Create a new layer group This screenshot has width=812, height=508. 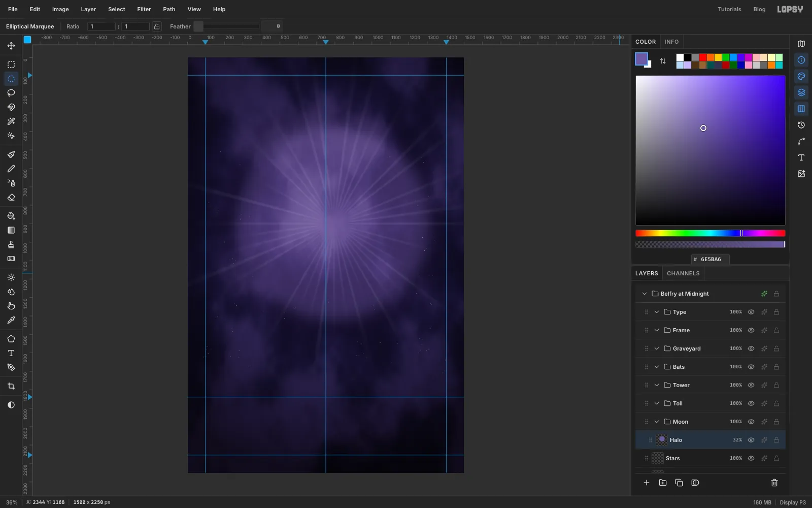pos(663,483)
